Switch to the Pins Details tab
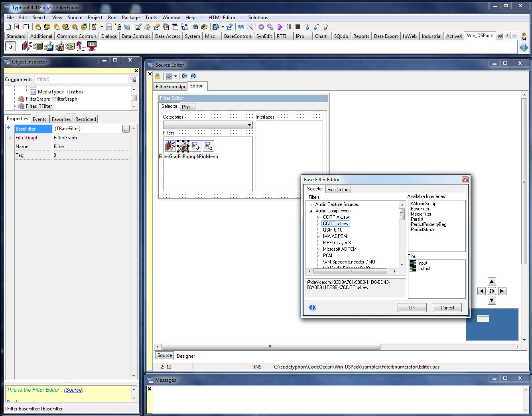The height and width of the screenshot is (416, 532). pos(338,190)
